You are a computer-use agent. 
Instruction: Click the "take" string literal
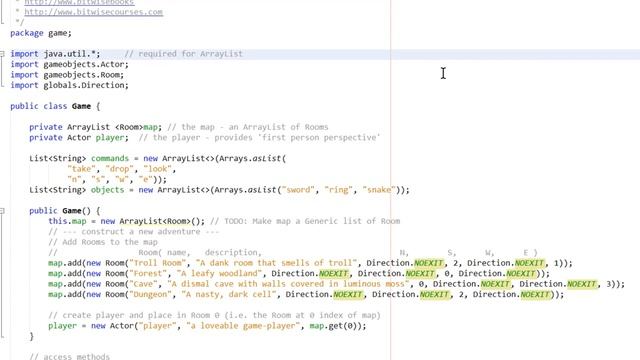81,169
